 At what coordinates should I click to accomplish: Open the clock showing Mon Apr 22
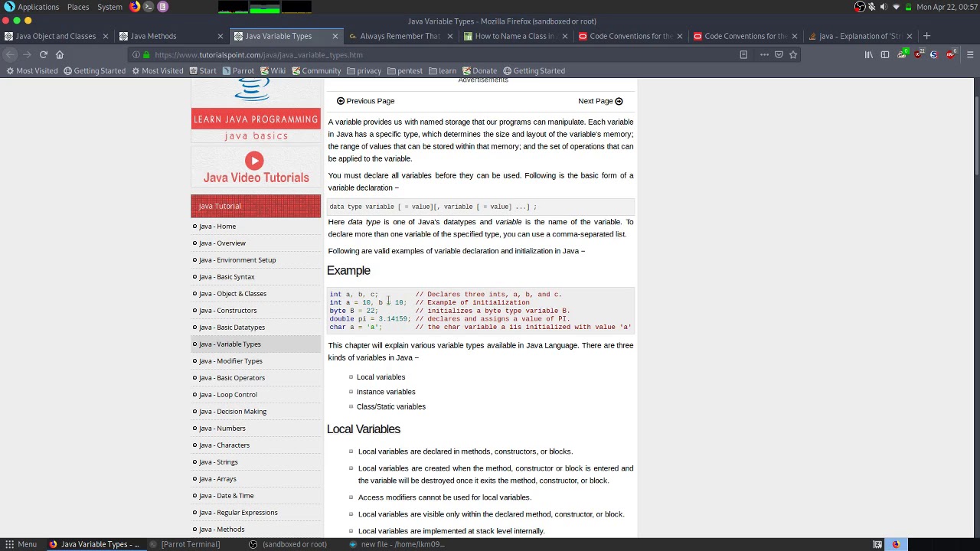[946, 7]
